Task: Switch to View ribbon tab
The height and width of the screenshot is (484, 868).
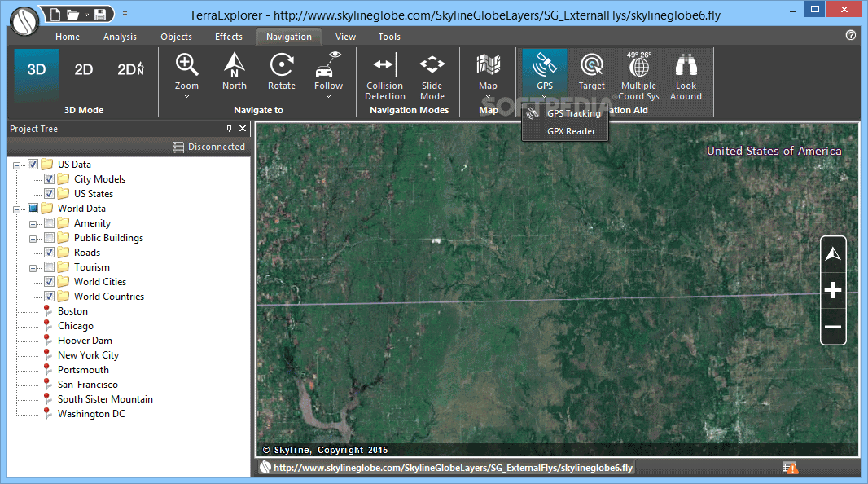Action: [345, 37]
